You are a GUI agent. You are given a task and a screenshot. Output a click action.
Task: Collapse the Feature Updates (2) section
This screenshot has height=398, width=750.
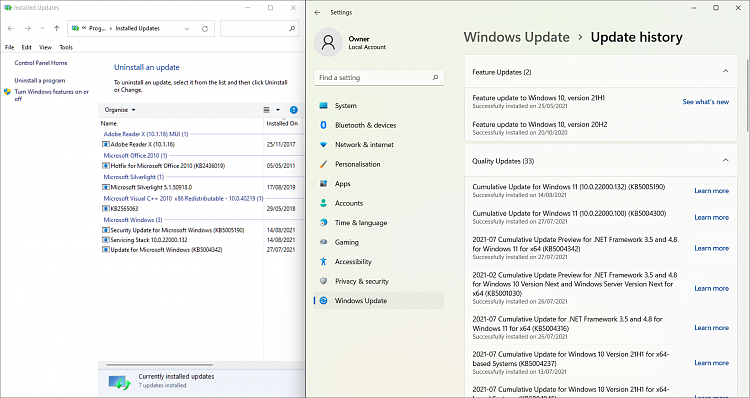tap(725, 72)
